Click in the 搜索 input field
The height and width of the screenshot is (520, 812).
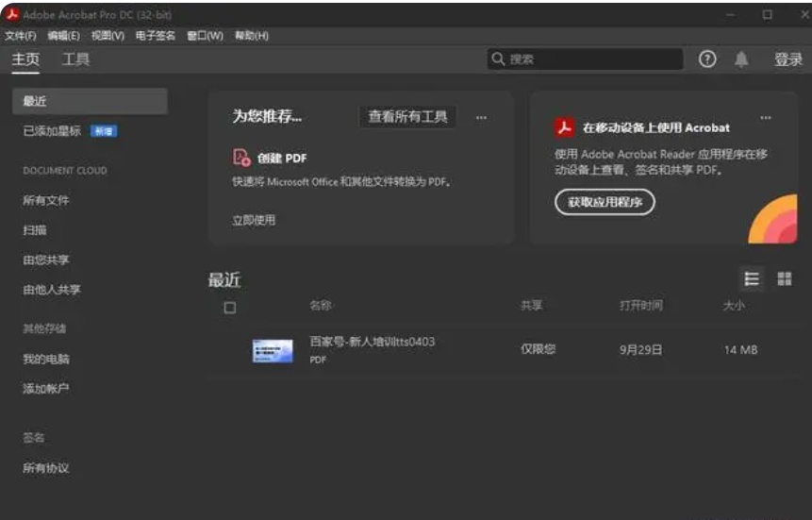coord(585,59)
